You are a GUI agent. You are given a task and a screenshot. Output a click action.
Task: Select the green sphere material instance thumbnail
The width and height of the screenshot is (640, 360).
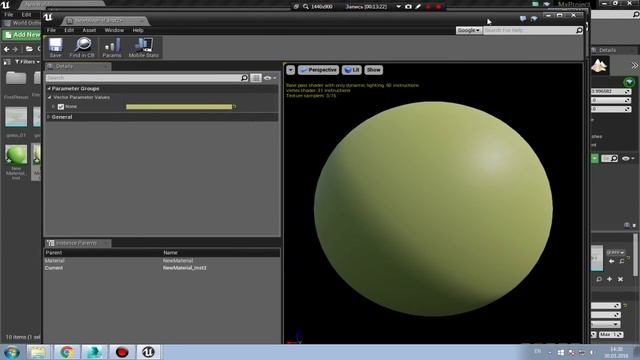tap(16, 156)
